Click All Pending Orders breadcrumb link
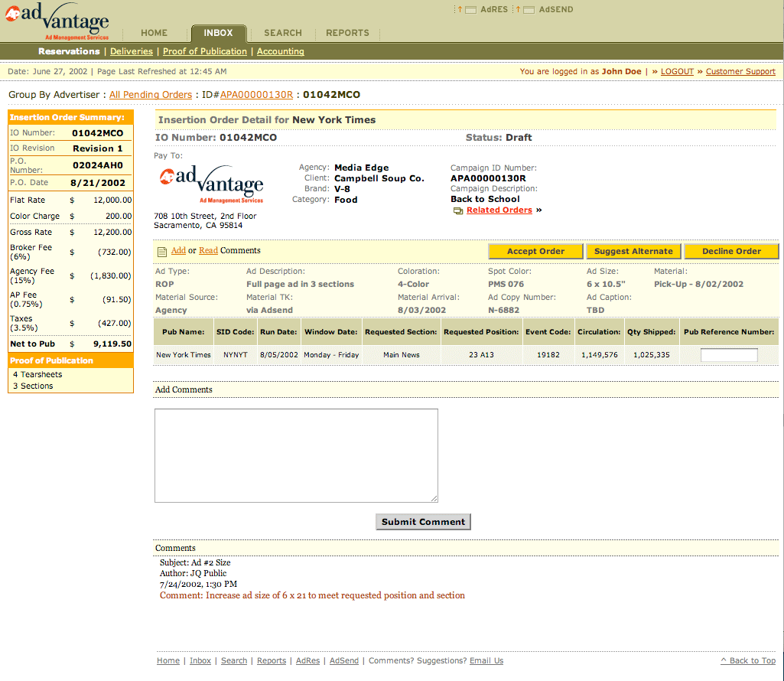 [x=151, y=95]
